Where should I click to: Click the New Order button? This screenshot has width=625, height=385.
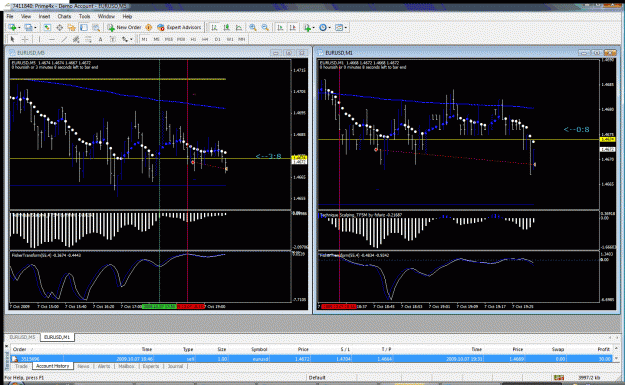click(124, 28)
